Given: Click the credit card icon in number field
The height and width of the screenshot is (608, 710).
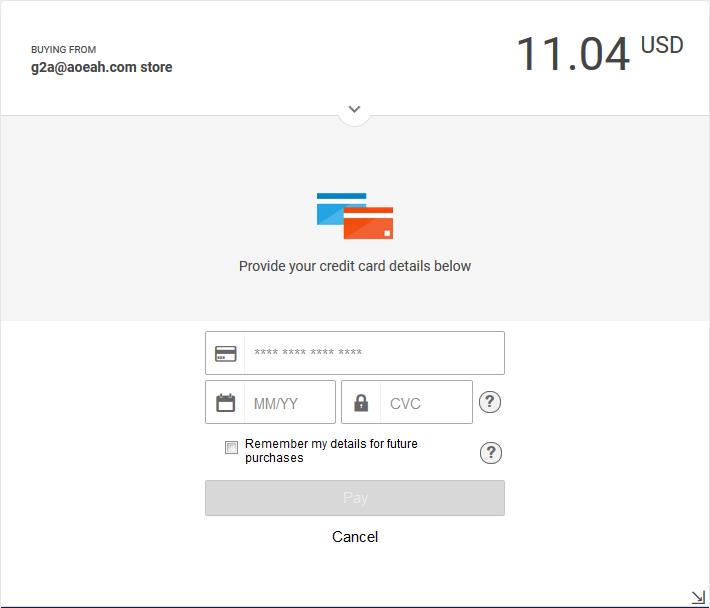Looking at the screenshot, I should pos(225,354).
